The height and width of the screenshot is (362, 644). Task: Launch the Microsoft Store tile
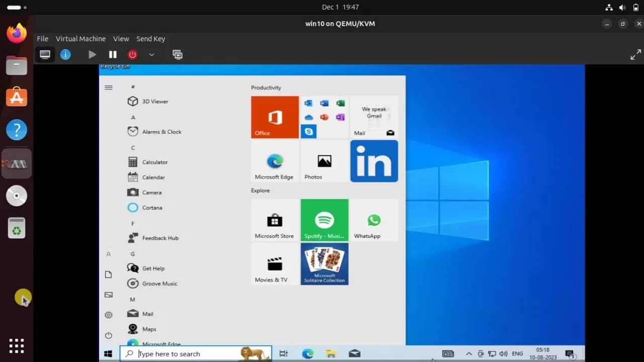click(274, 220)
